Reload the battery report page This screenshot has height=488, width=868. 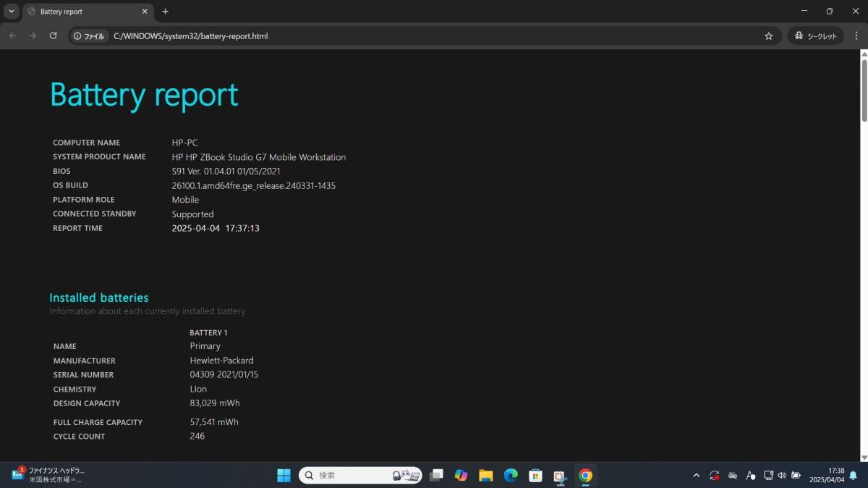point(53,35)
